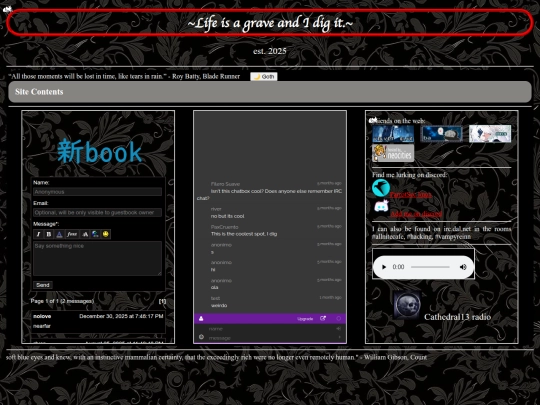Click the Send button in the guestbook
The height and width of the screenshot is (405, 540).
point(43,285)
